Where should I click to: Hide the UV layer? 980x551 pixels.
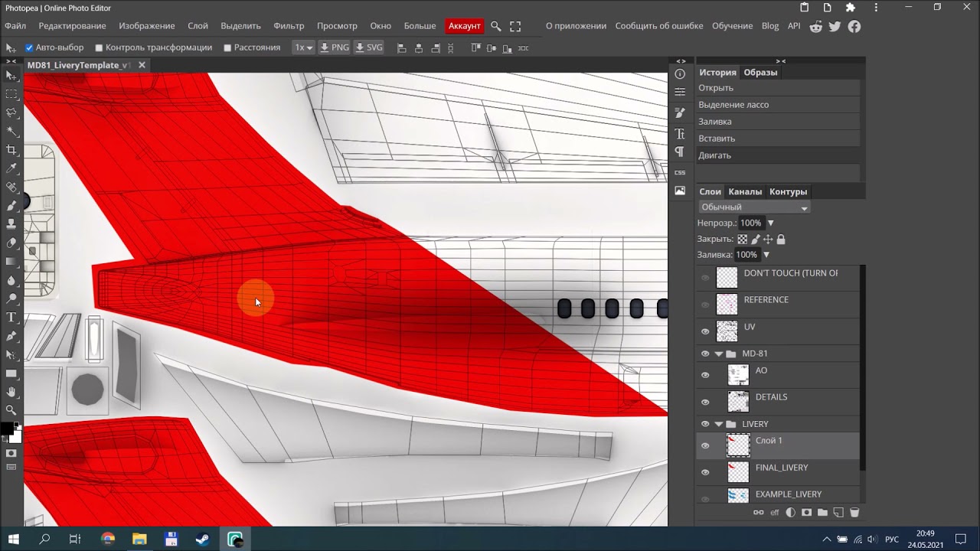(705, 331)
